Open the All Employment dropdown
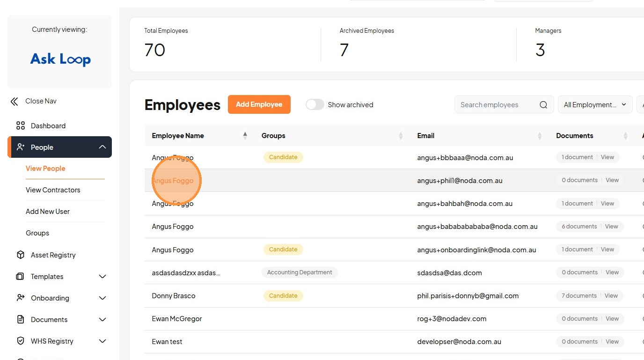 click(595, 105)
